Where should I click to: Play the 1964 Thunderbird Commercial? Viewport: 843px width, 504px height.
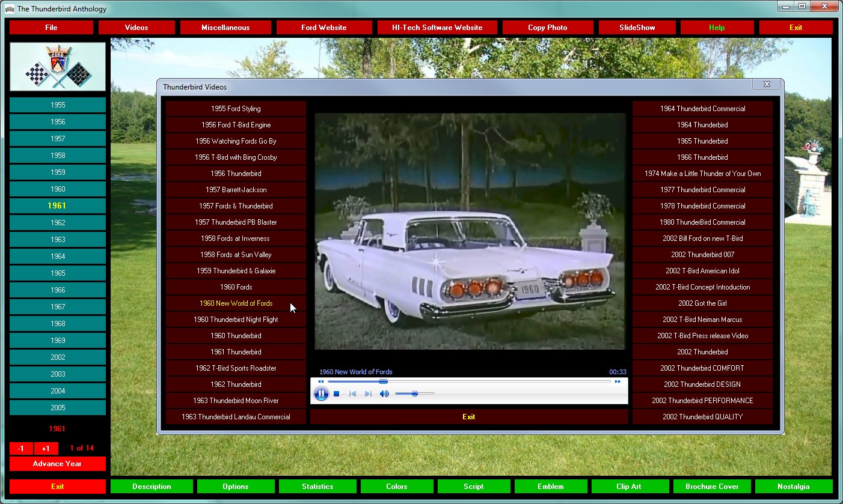[702, 109]
